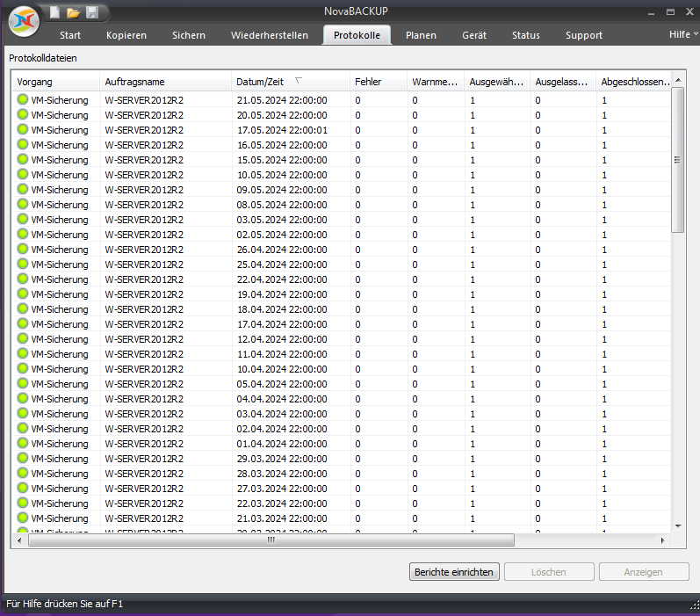Open the Support tab
This screenshot has width=700, height=616.
pyautogui.click(x=584, y=35)
